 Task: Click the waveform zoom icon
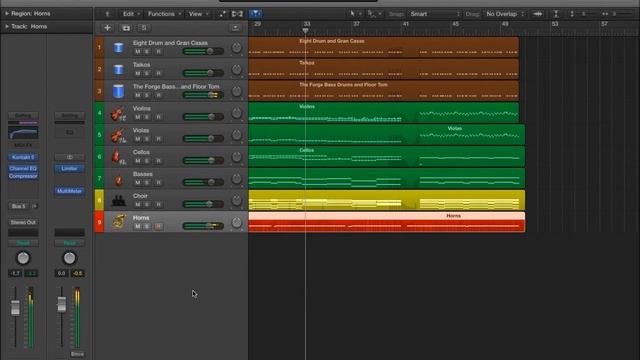538,14
